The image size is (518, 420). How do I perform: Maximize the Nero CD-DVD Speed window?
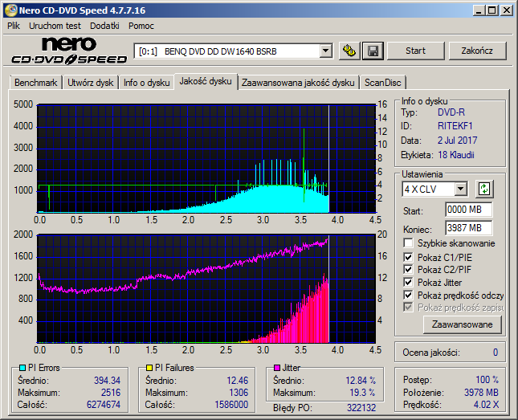[491, 10]
